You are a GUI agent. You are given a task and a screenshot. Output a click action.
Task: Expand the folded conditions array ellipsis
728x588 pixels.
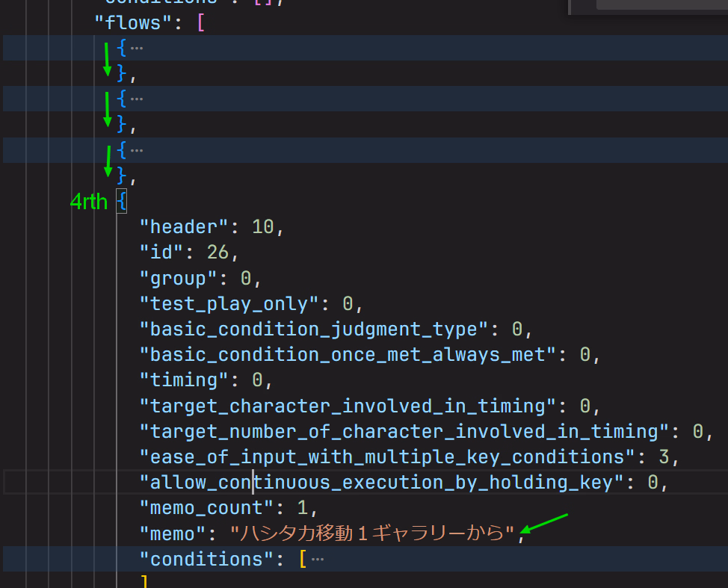[x=316, y=559]
